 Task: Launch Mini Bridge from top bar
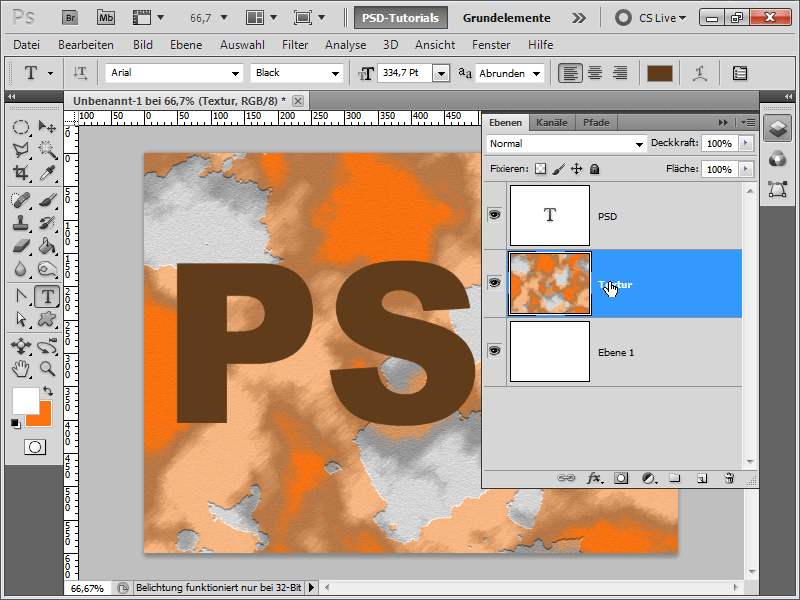tap(106, 18)
